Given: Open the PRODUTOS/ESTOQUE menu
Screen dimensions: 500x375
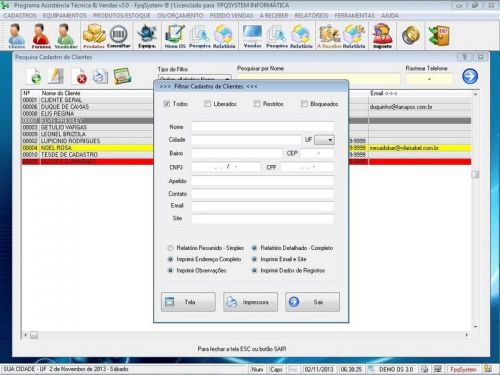Looking at the screenshot, I should pyautogui.click(x=122, y=15).
